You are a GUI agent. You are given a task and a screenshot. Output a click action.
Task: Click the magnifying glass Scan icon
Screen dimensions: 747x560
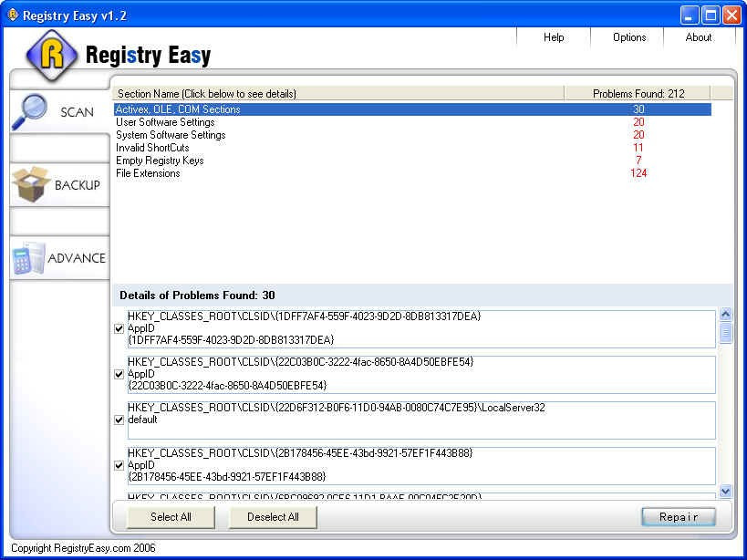pyautogui.click(x=29, y=111)
